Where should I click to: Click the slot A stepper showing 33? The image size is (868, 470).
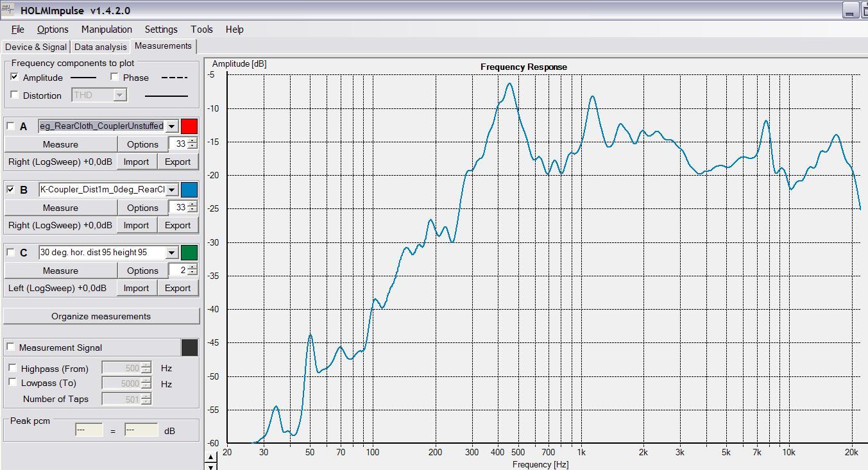183,144
